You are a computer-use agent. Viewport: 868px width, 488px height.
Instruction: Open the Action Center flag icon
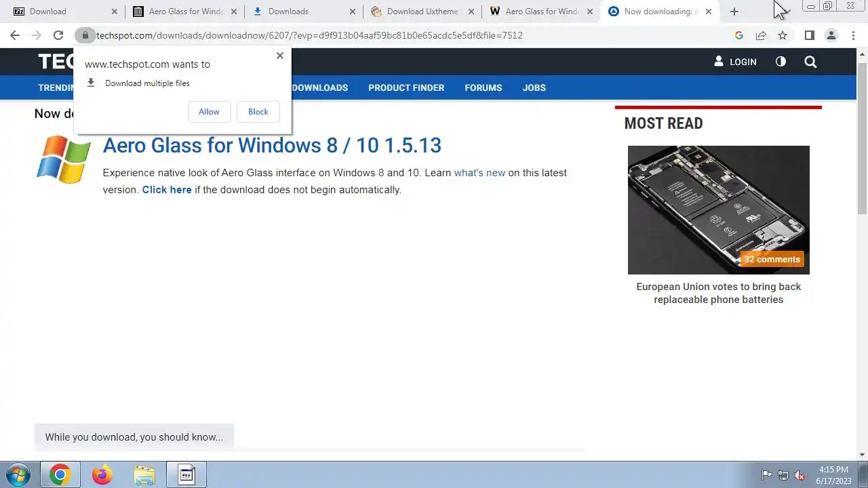click(766, 475)
